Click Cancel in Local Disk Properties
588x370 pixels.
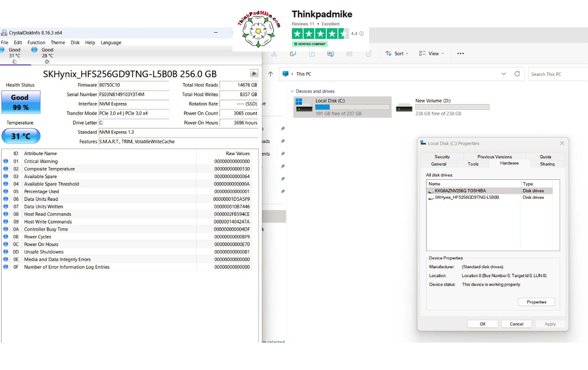tap(516, 324)
